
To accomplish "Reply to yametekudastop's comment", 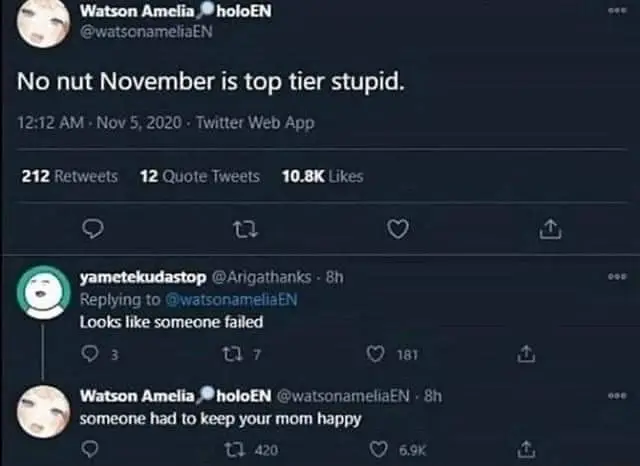I will click(x=89, y=353).
